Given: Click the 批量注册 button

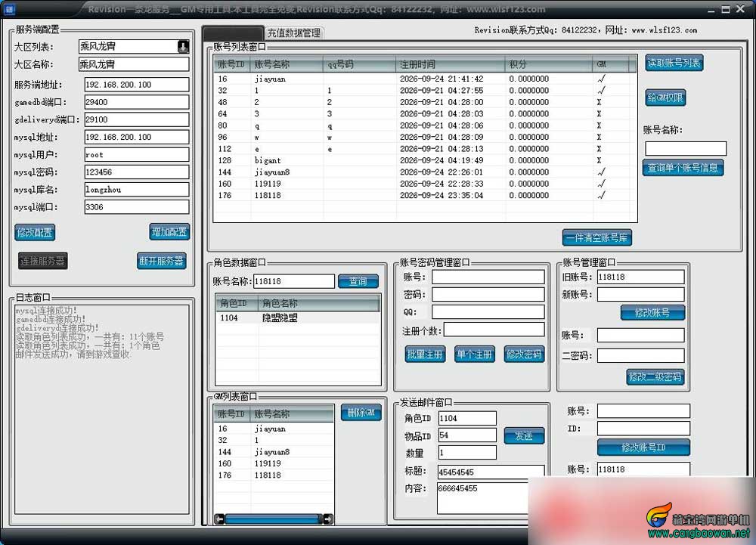Looking at the screenshot, I should (x=425, y=355).
